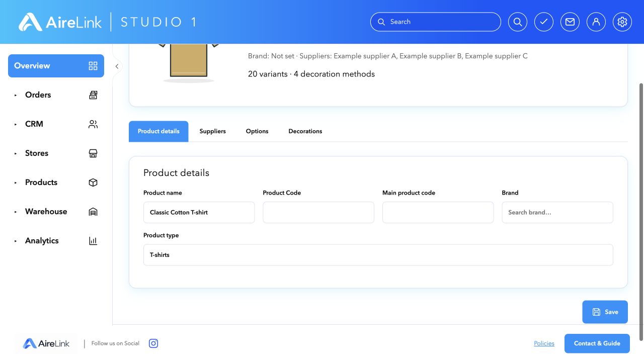Screen dimensions: 644x362
Task: Click the magnifier search icon button
Action: (518, 22)
